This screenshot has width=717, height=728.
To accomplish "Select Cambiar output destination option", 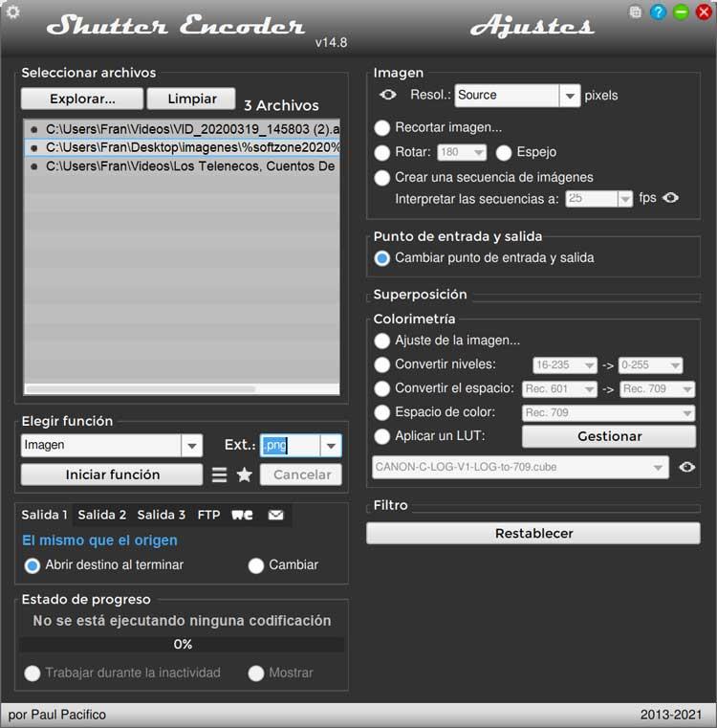I will [x=255, y=565].
